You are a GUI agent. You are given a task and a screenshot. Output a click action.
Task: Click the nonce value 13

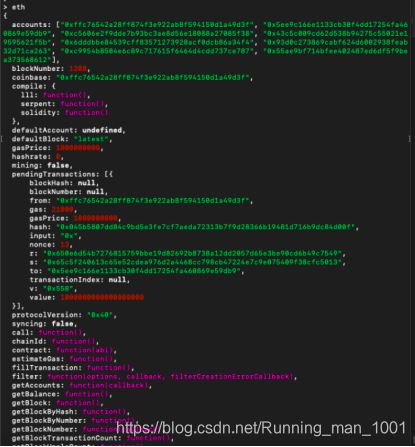pos(65,244)
